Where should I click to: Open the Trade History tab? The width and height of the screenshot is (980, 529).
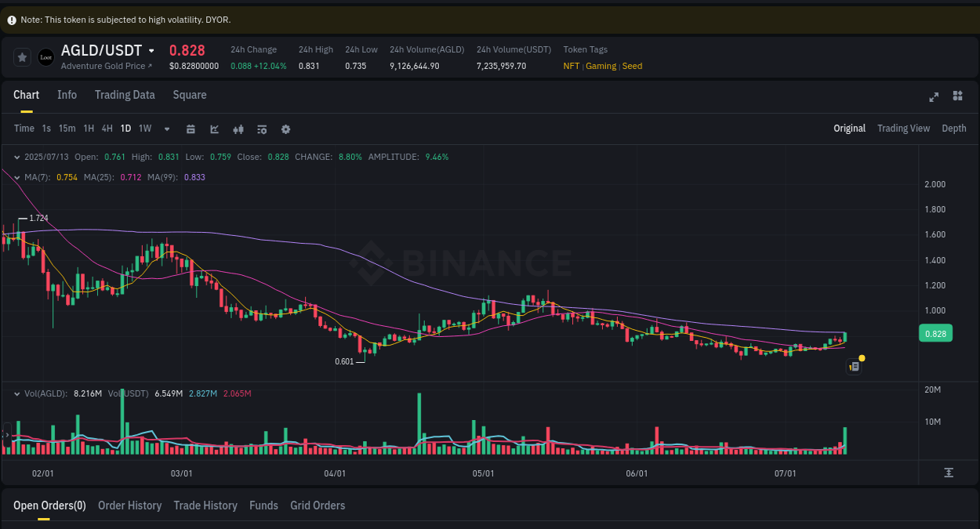205,505
